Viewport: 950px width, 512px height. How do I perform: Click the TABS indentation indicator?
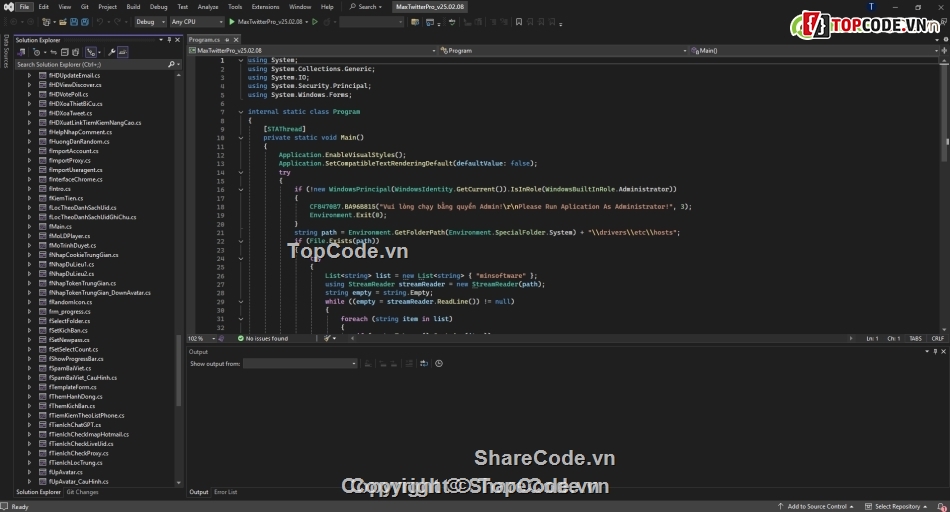(915, 338)
